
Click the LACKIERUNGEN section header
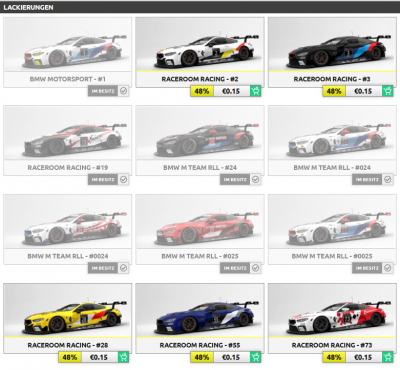click(200, 7)
